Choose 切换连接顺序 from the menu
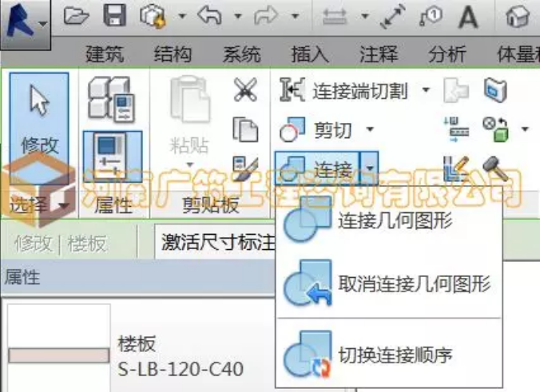Image resolution: width=540 pixels, height=392 pixels. tap(389, 354)
